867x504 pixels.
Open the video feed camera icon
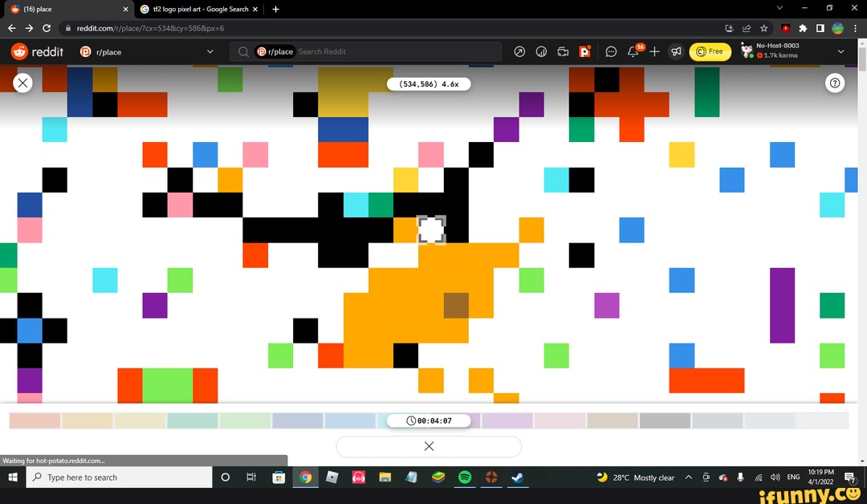click(x=564, y=51)
